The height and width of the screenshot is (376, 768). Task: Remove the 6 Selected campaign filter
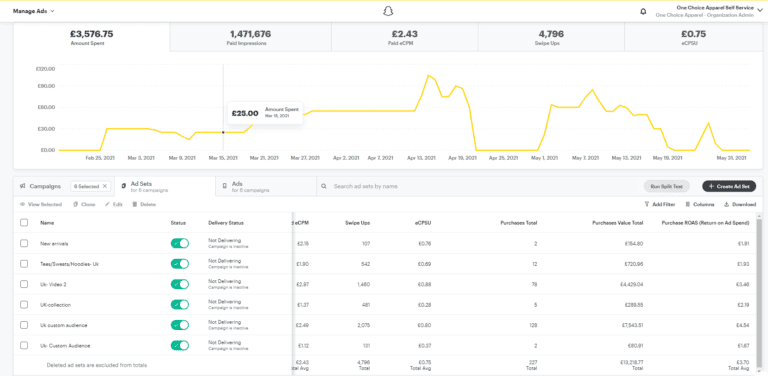click(105, 187)
